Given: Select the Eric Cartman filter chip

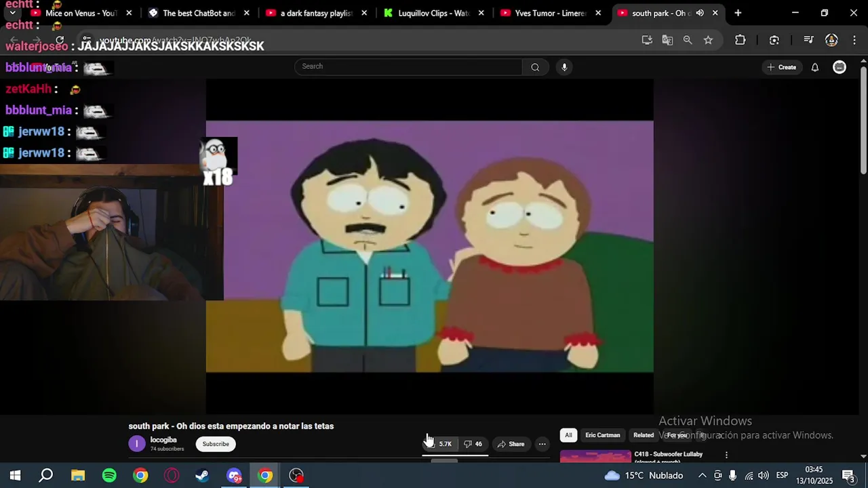Looking at the screenshot, I should (603, 435).
